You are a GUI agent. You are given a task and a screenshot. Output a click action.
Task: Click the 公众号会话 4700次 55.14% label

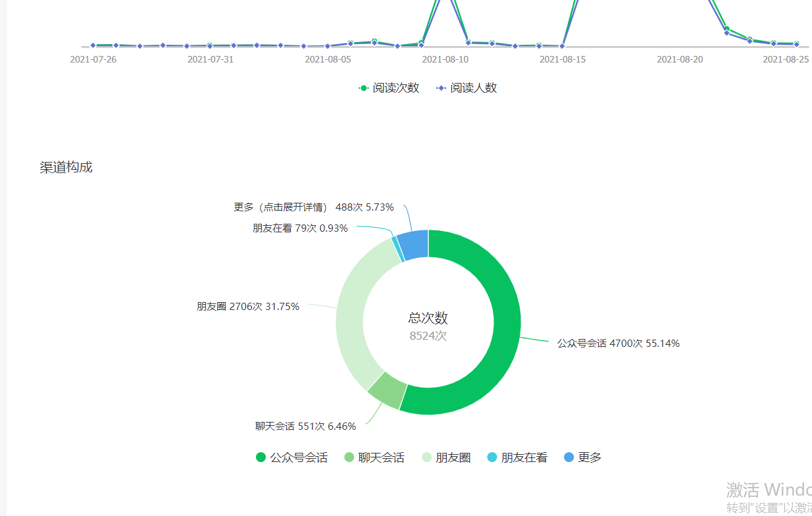(618, 344)
